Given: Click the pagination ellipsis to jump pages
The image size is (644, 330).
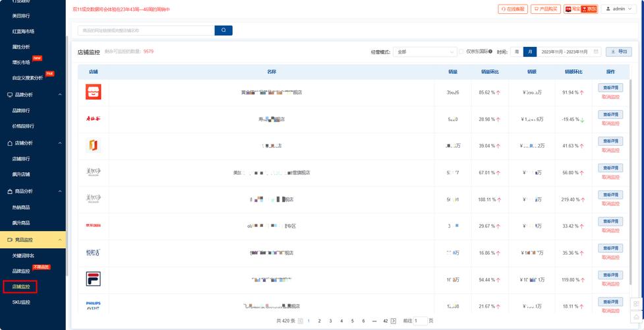Looking at the screenshot, I should point(374,321).
